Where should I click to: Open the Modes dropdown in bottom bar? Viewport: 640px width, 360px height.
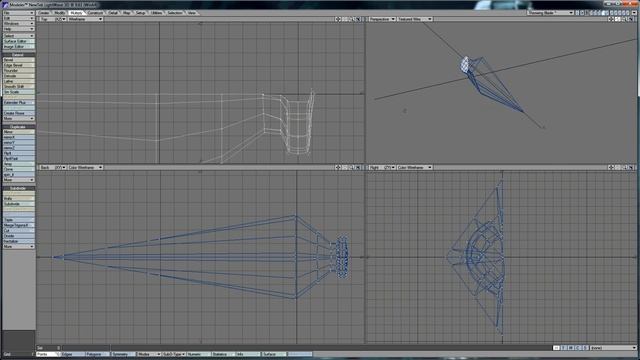point(149,354)
